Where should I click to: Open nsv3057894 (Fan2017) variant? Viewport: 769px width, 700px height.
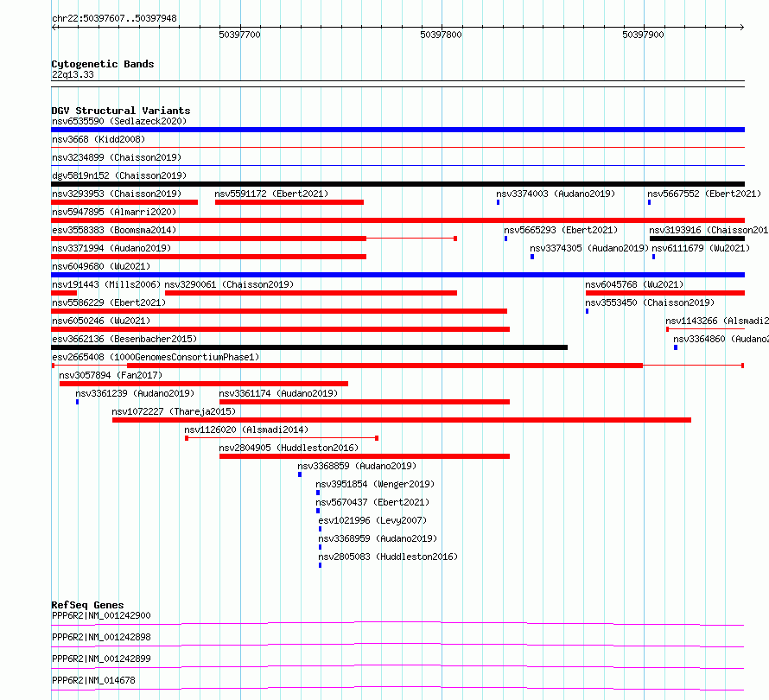111,375
